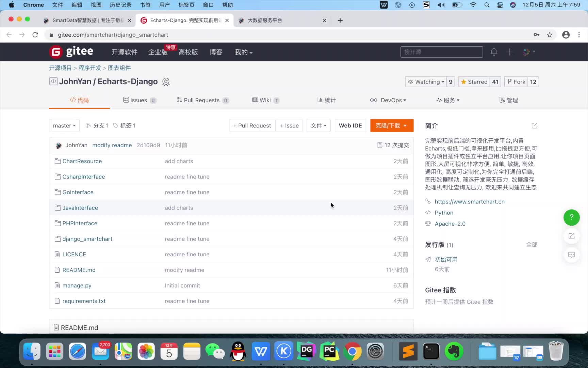Expand the DevOps menu
The width and height of the screenshot is (588, 368).
click(388, 100)
